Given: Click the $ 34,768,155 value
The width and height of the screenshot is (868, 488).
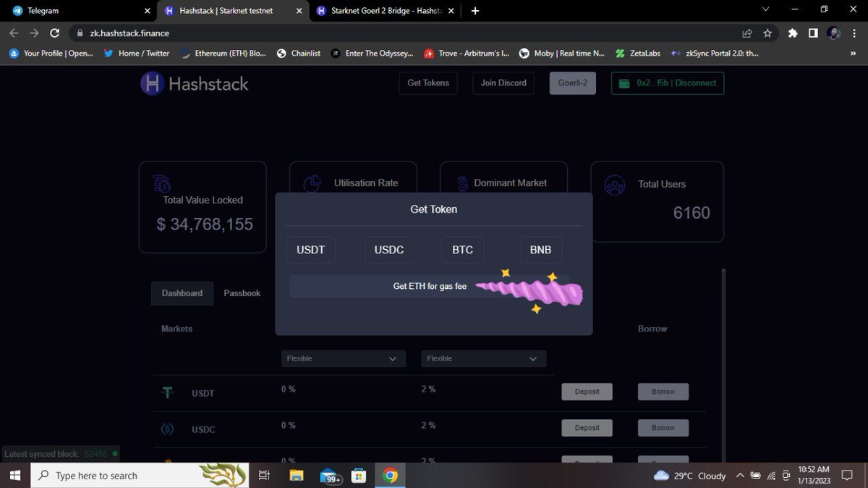Looking at the screenshot, I should pyautogui.click(x=205, y=224).
